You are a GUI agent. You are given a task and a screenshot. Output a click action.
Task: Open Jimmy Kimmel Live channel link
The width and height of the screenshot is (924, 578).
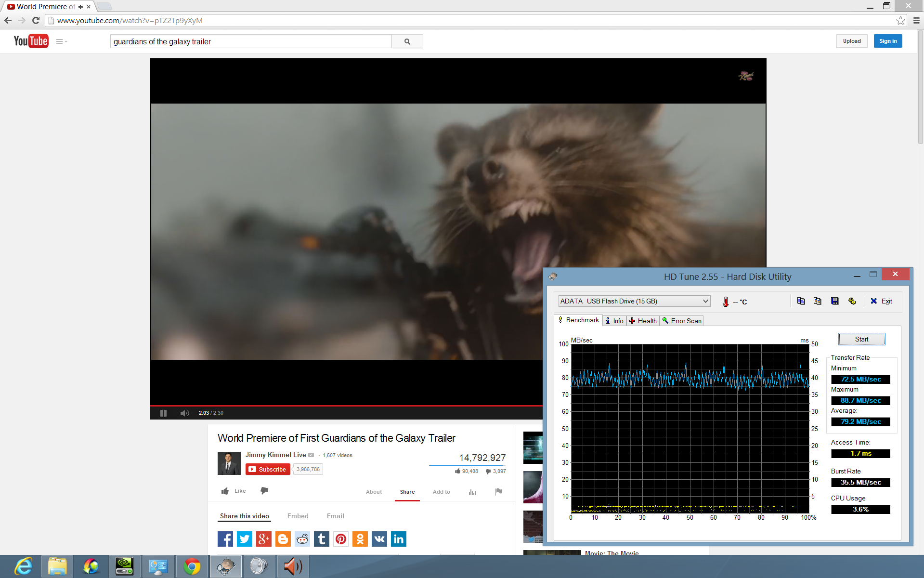click(275, 455)
